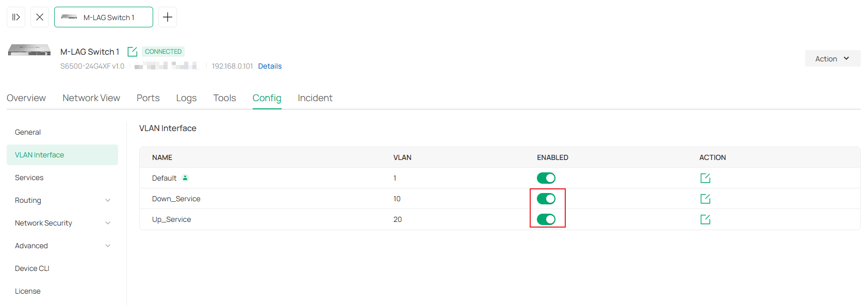Toggle the Up_Service interface off
Viewport: 868px width, 305px height.
[x=546, y=219]
